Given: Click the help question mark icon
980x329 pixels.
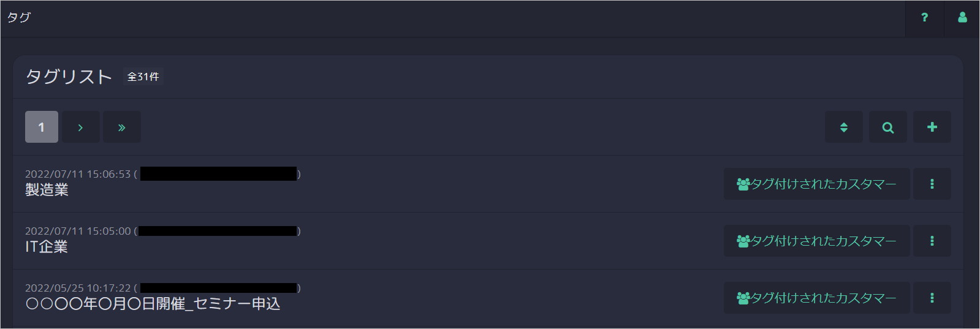Looking at the screenshot, I should point(924,18).
